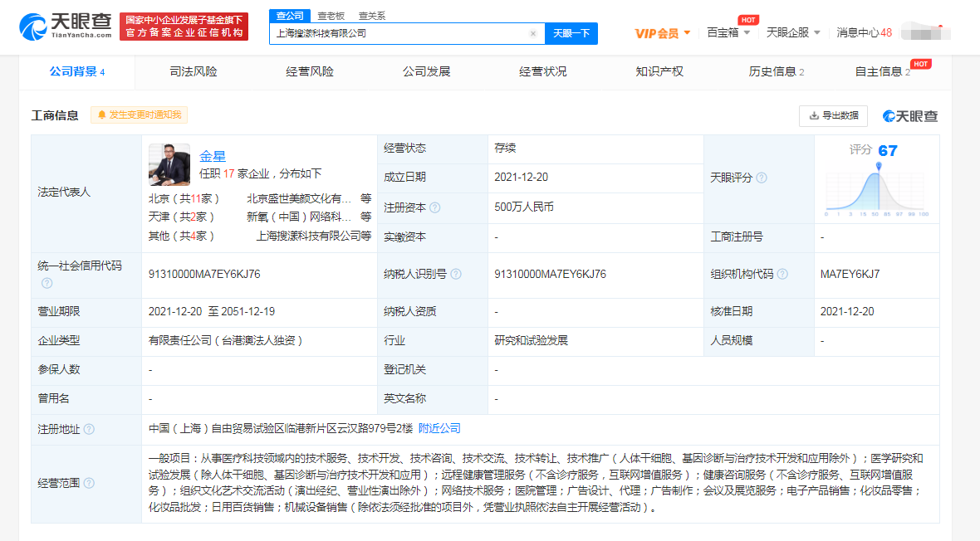980x541 pixels.
Task: Click help icon next to 天眼评分
Action: click(762, 178)
